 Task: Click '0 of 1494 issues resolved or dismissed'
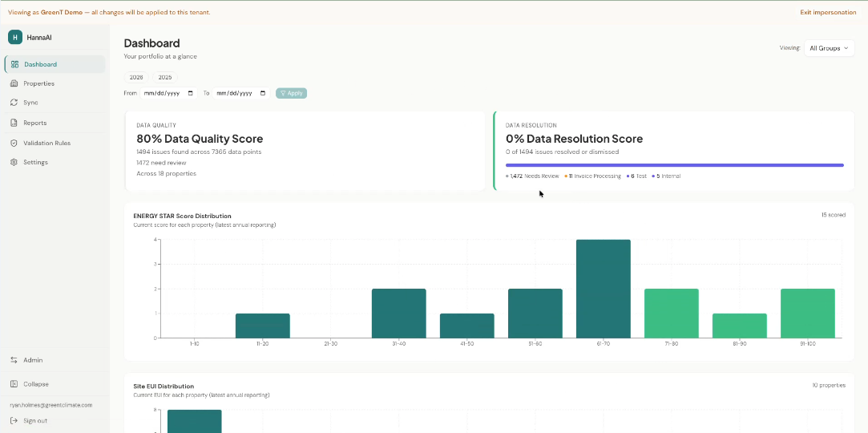pos(562,152)
